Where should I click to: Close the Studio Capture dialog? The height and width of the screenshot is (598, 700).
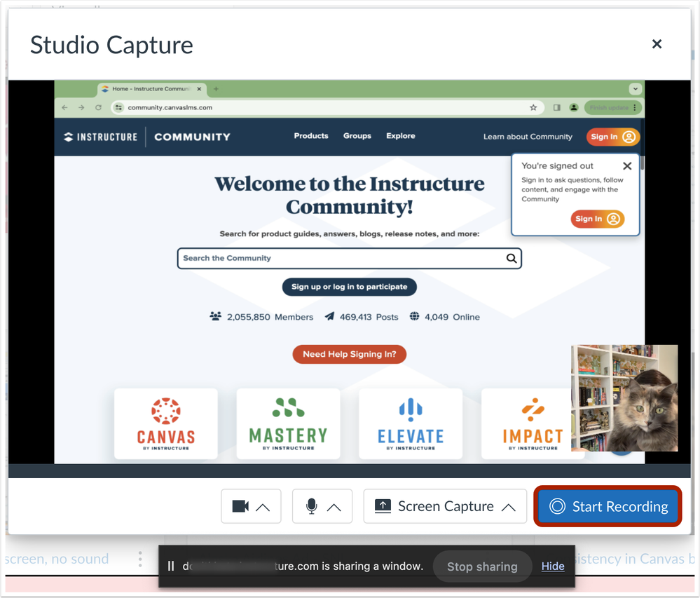coord(657,43)
